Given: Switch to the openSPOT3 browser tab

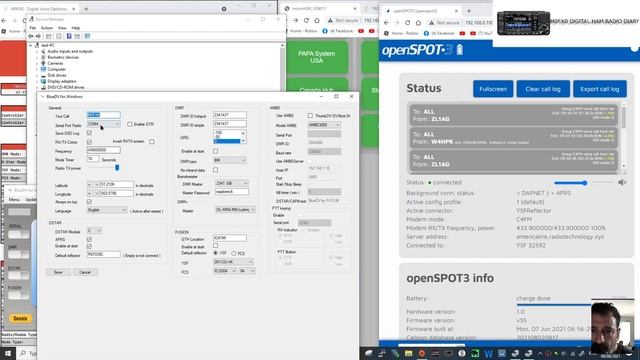Looking at the screenshot, I should 421,11.
